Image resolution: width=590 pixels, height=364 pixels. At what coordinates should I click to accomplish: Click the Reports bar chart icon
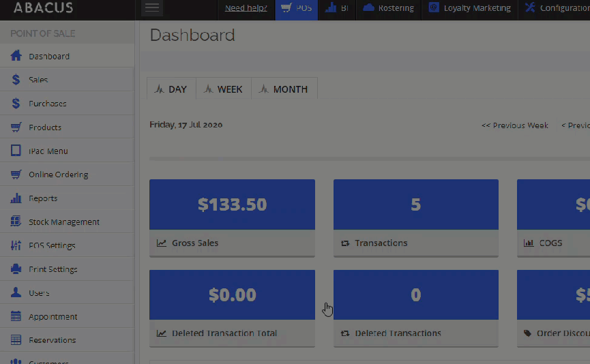[x=16, y=198]
